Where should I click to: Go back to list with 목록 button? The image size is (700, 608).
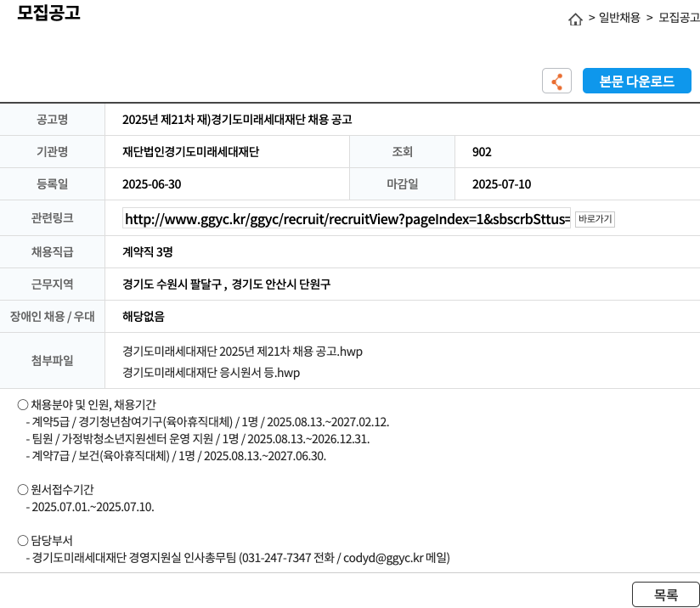[666, 594]
